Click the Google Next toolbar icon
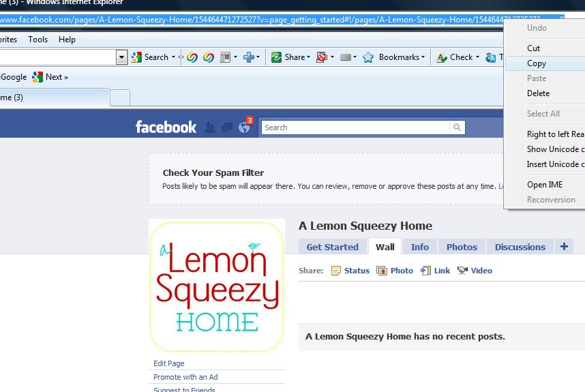Image resolution: width=585 pixels, height=392 pixels. click(x=37, y=77)
